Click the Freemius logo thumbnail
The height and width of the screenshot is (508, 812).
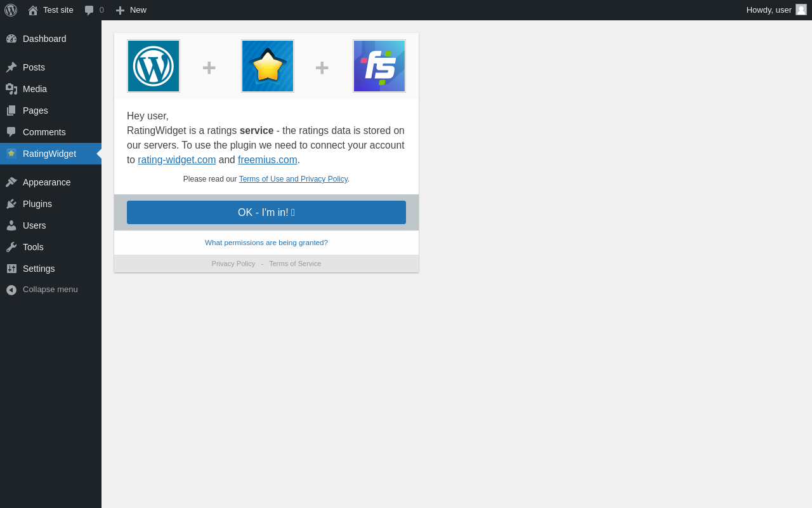[379, 66]
